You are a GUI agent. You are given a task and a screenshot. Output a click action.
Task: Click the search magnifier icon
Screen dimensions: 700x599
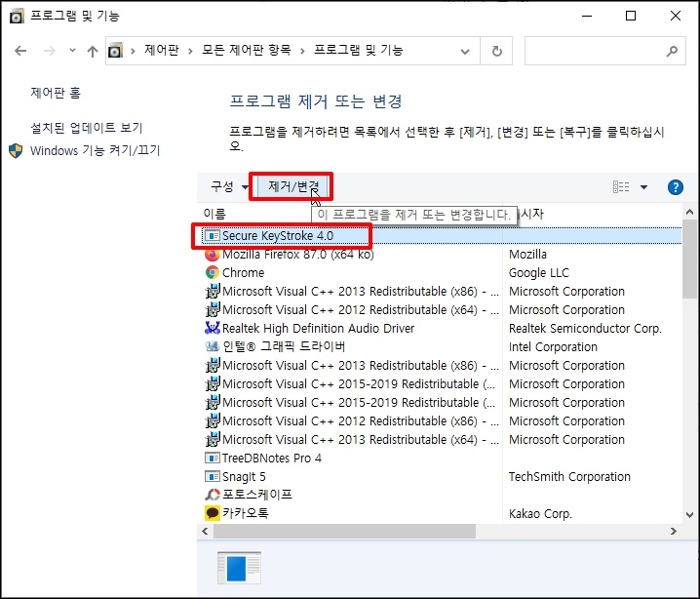click(x=672, y=52)
